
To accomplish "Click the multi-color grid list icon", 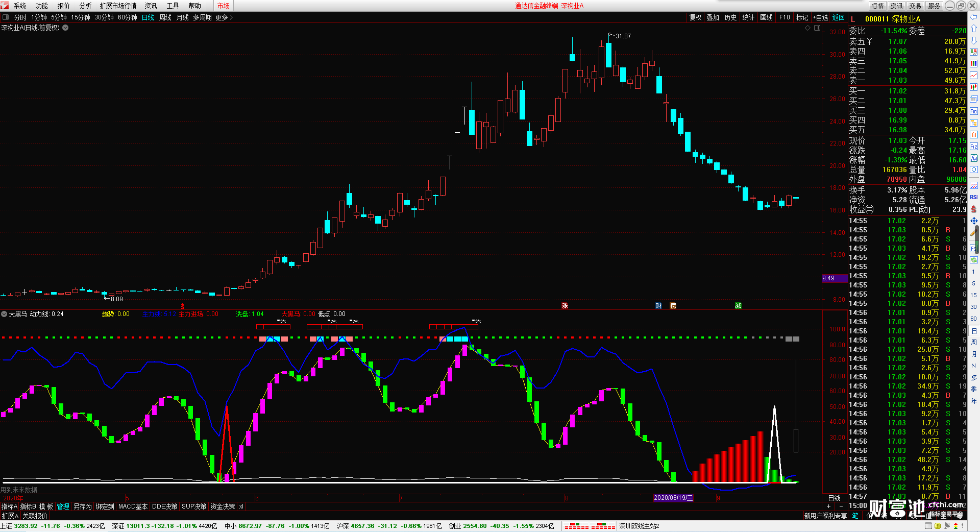I will tap(974, 64).
